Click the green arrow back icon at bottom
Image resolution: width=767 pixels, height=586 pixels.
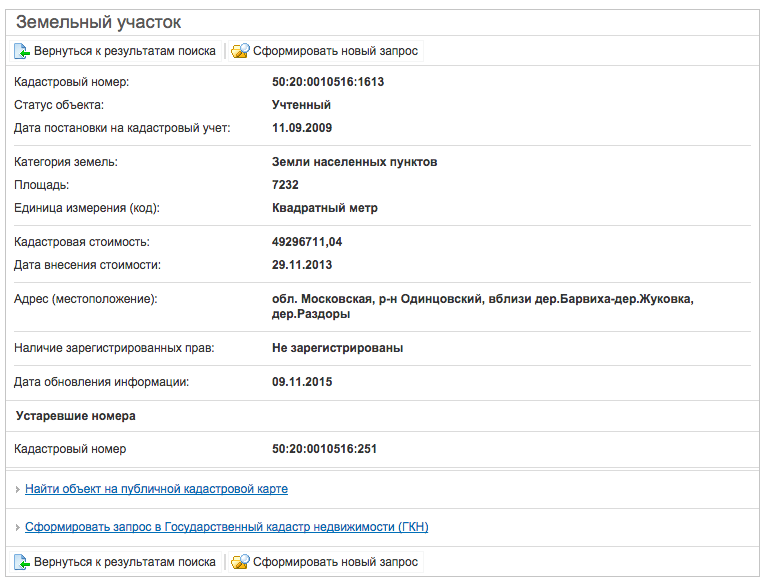(x=22, y=562)
